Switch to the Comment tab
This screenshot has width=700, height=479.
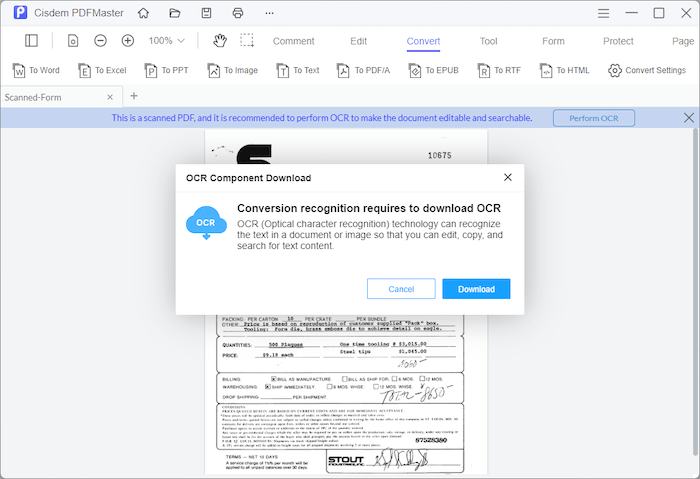[x=293, y=41]
